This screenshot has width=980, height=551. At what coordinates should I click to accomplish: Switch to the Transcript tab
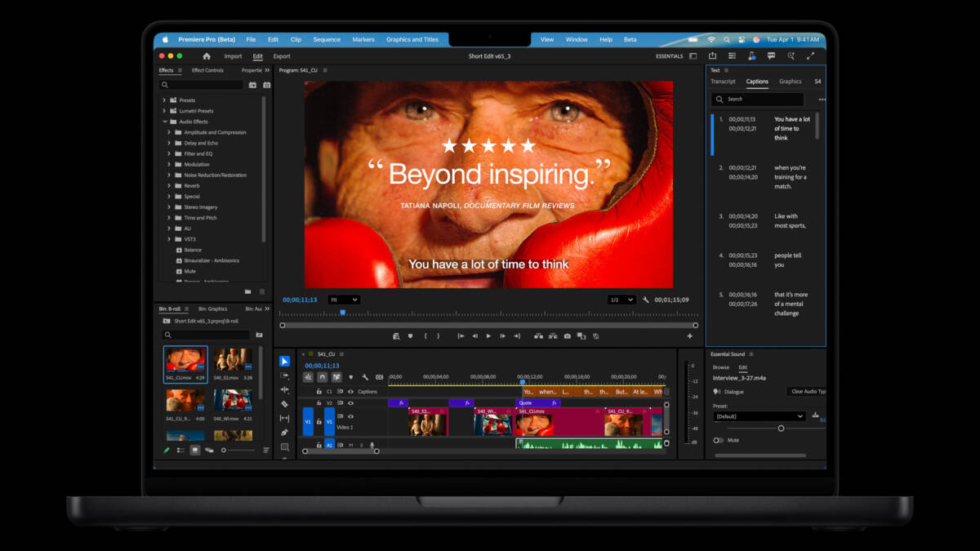point(724,82)
